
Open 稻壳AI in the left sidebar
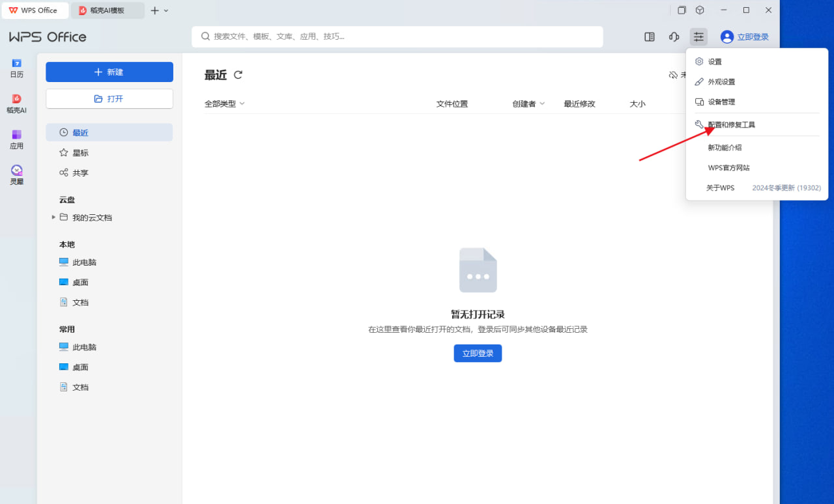coord(17,104)
